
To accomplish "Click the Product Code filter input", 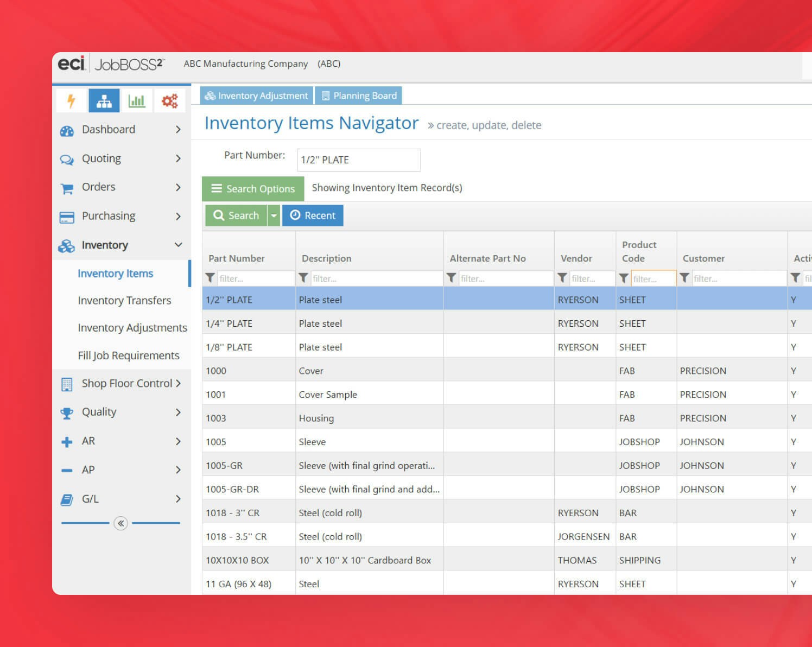I will (x=653, y=278).
